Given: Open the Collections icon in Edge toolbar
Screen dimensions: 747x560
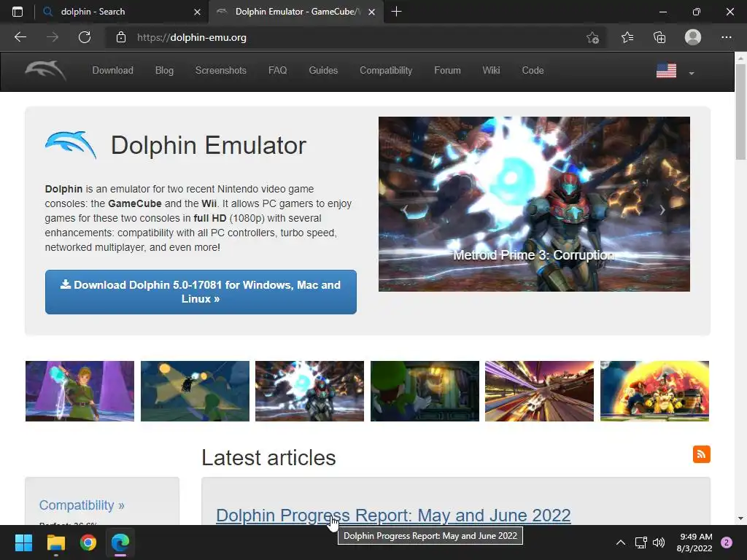Looking at the screenshot, I should click(659, 37).
